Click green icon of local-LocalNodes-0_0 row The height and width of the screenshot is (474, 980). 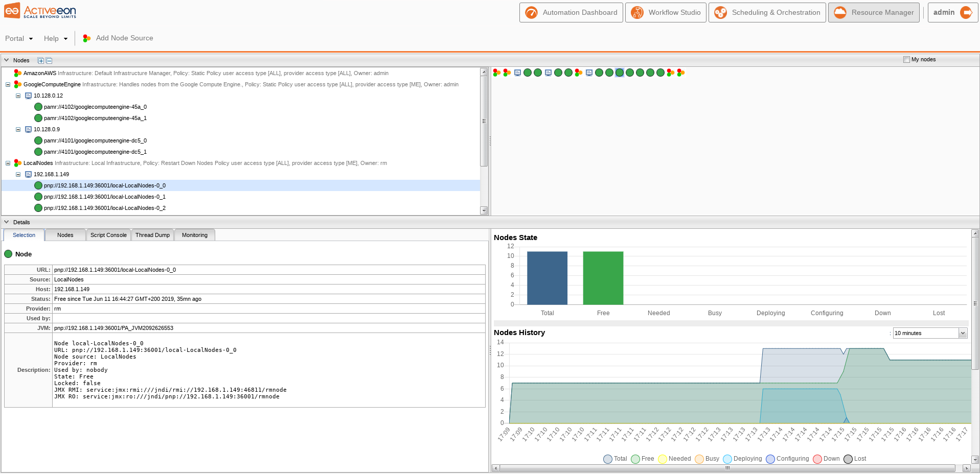38,185
